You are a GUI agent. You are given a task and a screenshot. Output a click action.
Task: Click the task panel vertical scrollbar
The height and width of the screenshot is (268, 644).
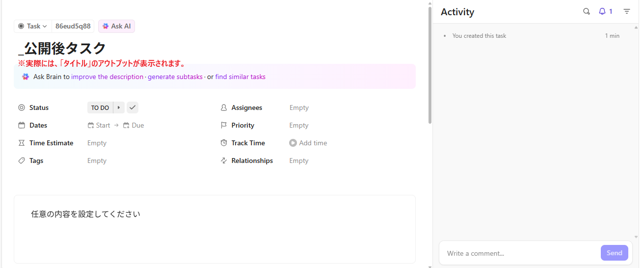[430, 64]
